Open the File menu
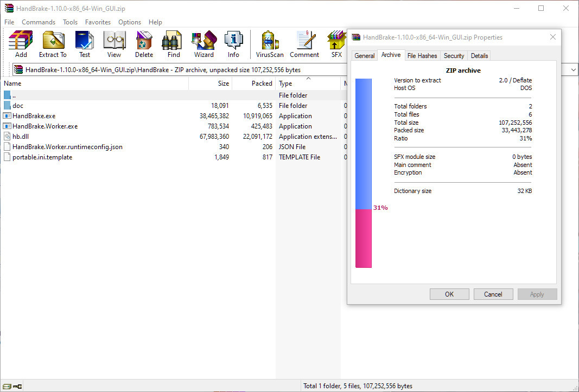Screen dimensions: 579x392 click(x=9, y=22)
